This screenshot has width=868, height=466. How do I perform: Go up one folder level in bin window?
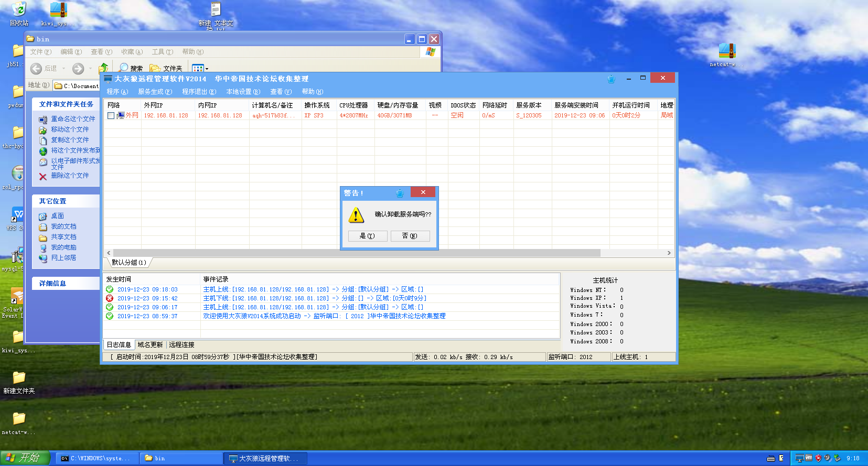[103, 68]
